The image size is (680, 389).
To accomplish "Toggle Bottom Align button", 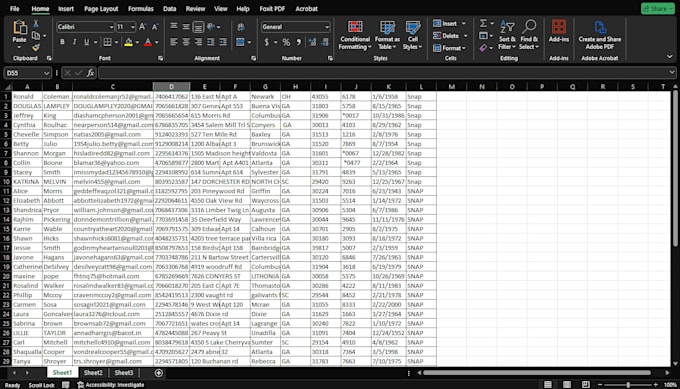I will [x=198, y=27].
